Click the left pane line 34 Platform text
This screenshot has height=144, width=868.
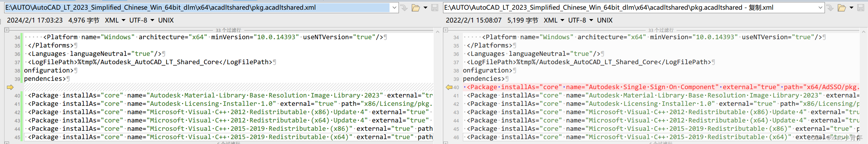[x=213, y=37]
